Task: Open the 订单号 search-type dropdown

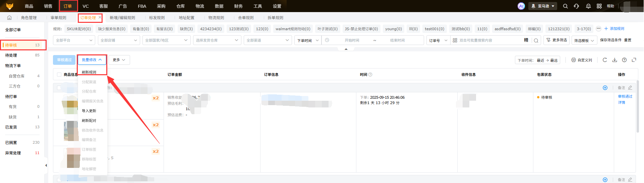Action: (x=438, y=40)
